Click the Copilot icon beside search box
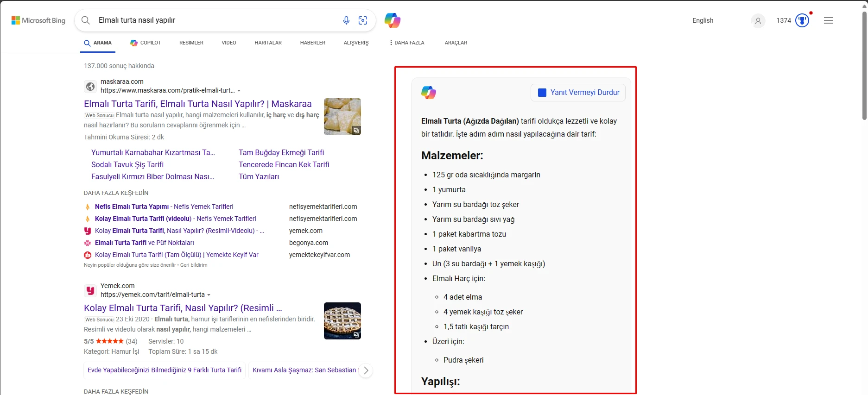Screen dimensions: 868x395 coord(392,20)
